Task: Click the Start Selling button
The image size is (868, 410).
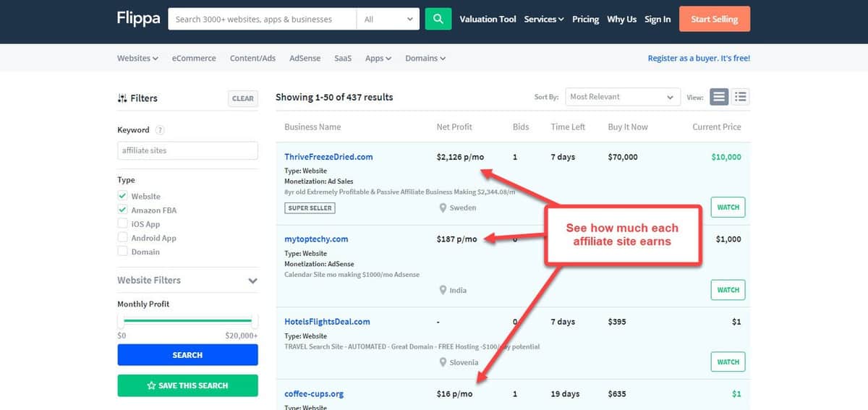Action: 714,19
